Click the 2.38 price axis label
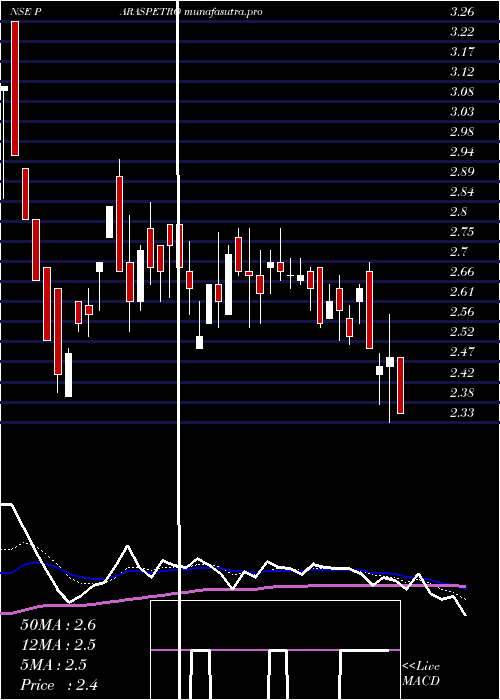The width and height of the screenshot is (500, 700). click(462, 392)
